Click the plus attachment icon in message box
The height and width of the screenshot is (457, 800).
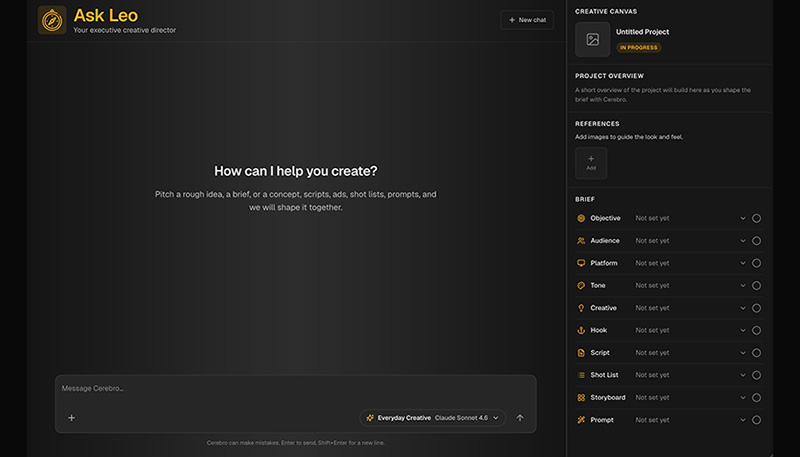(71, 418)
